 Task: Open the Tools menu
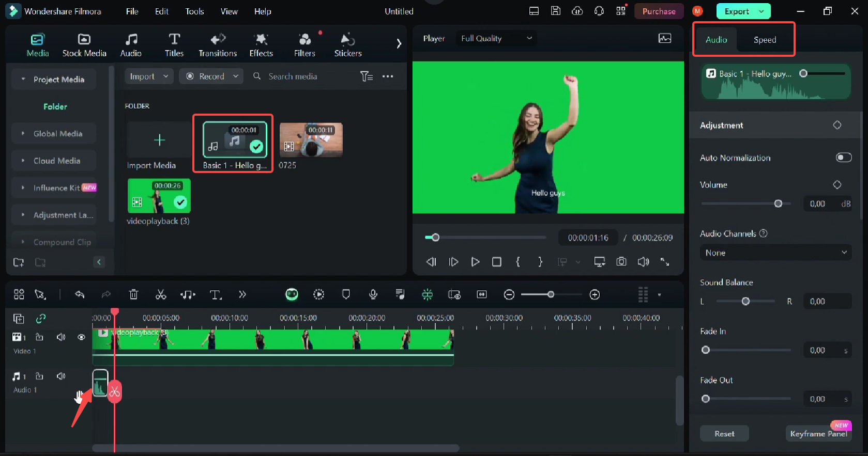point(194,11)
